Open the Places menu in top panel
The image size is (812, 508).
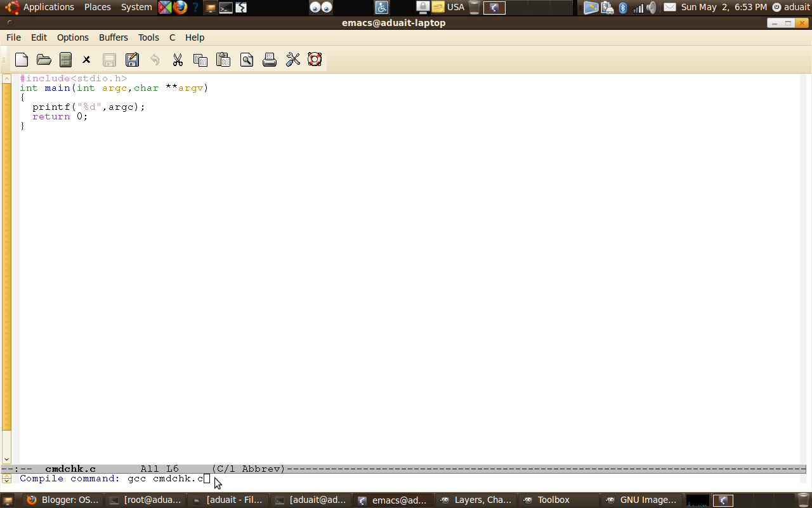[x=98, y=7]
